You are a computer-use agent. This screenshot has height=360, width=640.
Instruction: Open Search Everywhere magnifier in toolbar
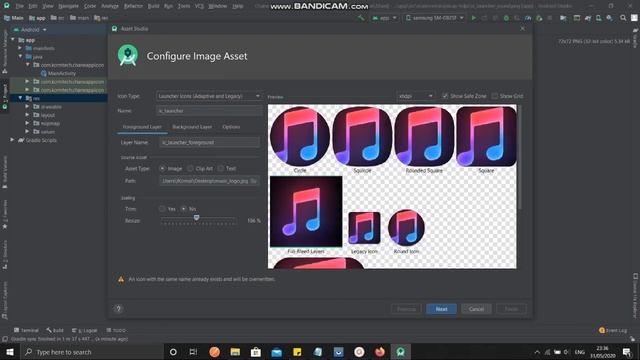tap(623, 18)
